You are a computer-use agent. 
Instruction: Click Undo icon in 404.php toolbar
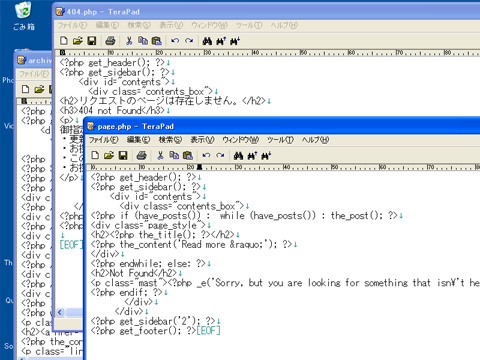[x=175, y=41]
